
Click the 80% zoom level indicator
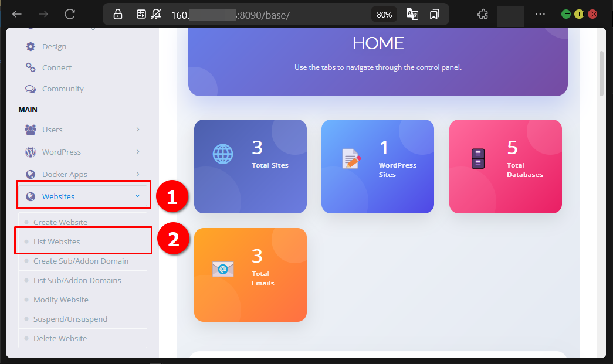(384, 15)
